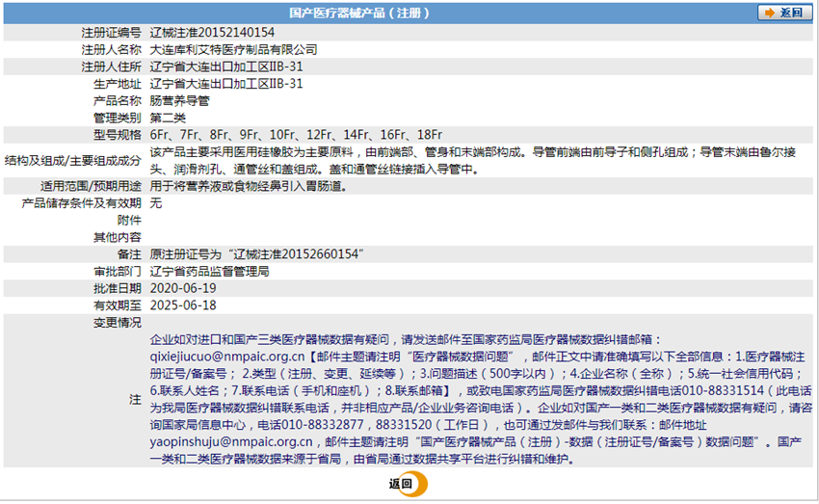
Task: Select approval date 2020-06-19
Action: click(183, 288)
